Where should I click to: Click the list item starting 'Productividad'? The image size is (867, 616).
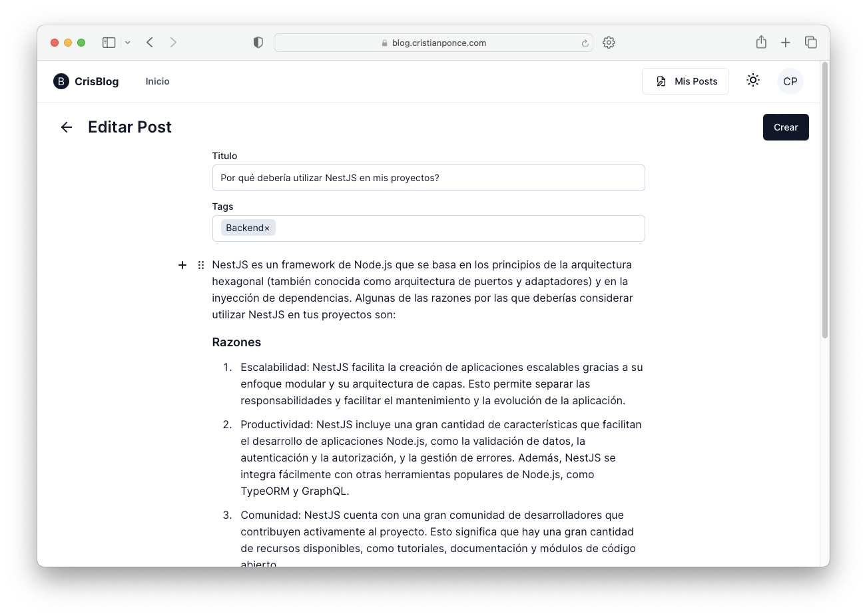point(441,458)
